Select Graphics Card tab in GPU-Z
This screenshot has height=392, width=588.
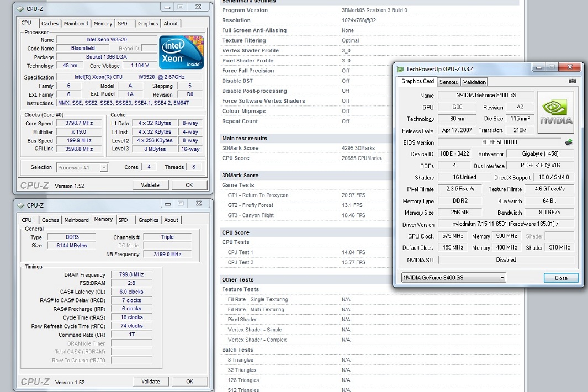(x=417, y=81)
